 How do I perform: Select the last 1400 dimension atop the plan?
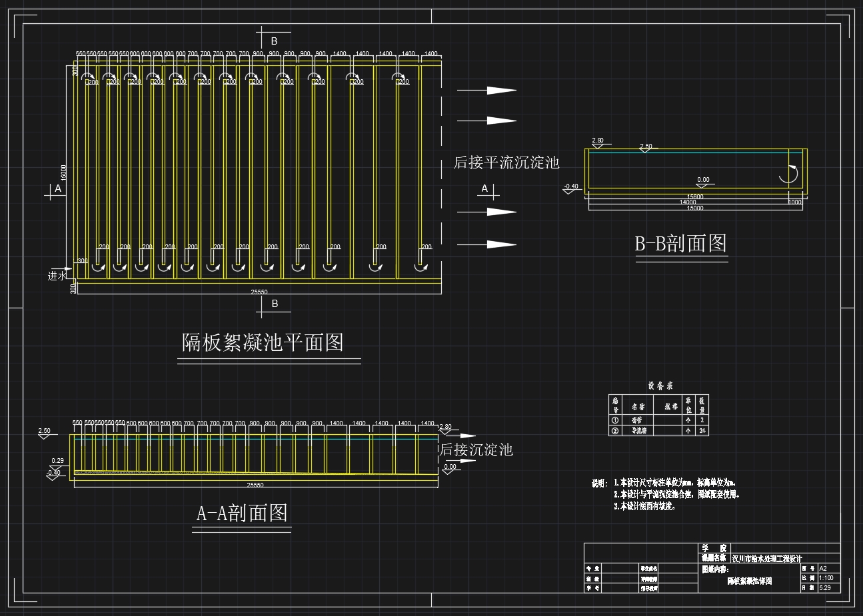coord(431,54)
